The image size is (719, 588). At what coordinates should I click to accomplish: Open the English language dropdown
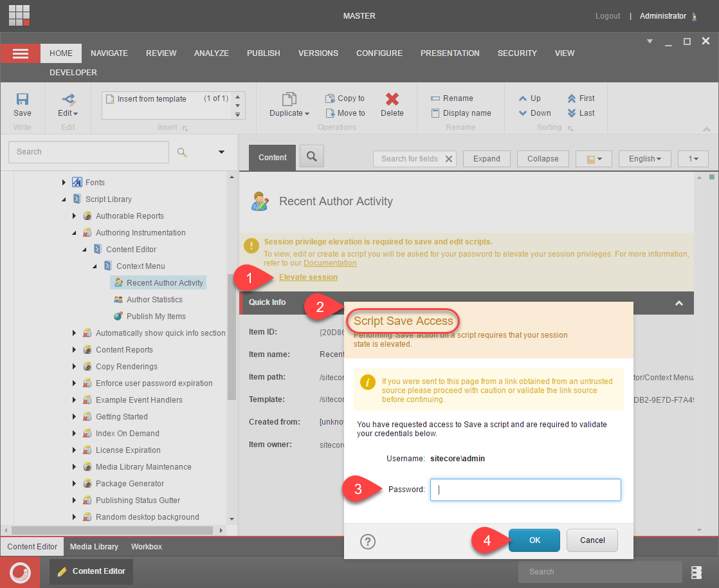(x=644, y=159)
